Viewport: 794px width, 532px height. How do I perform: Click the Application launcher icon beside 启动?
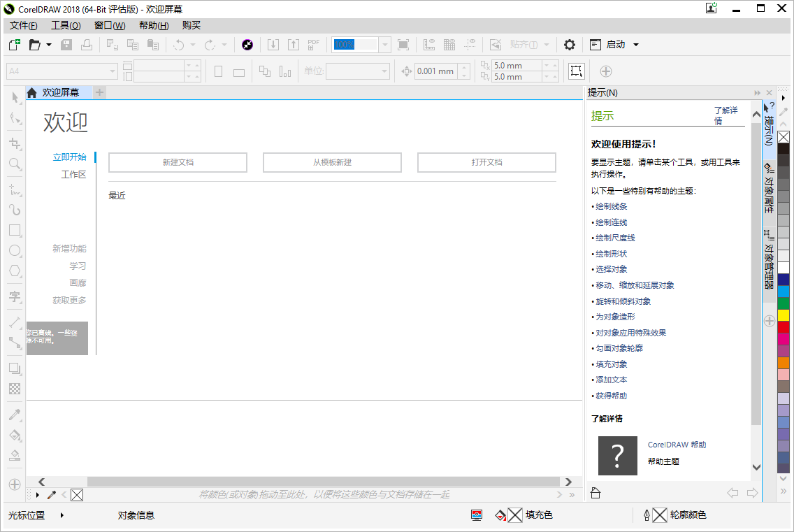595,45
